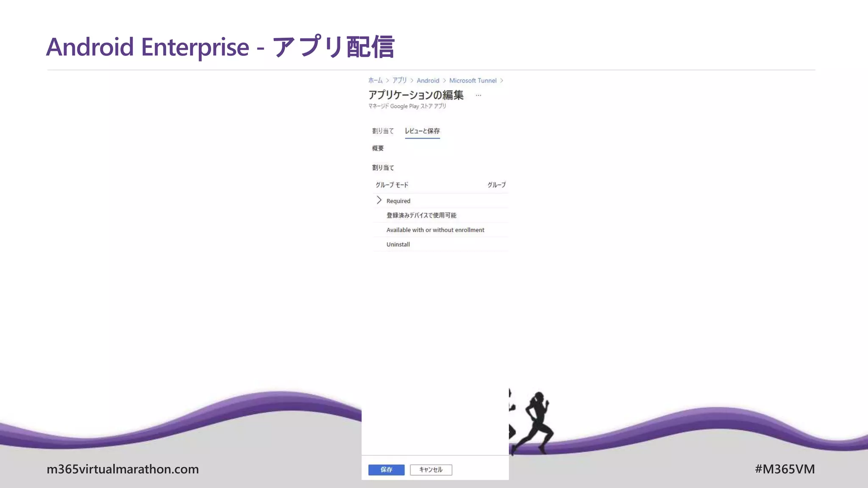The width and height of the screenshot is (868, 488).
Task: Open the Microsoft Tunnel breadcrumb
Action: (x=473, y=80)
